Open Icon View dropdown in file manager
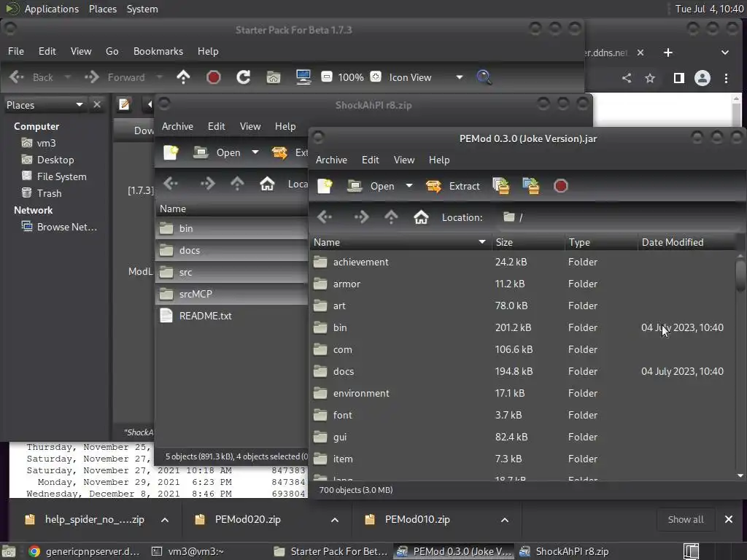The width and height of the screenshot is (747, 560). click(460, 77)
